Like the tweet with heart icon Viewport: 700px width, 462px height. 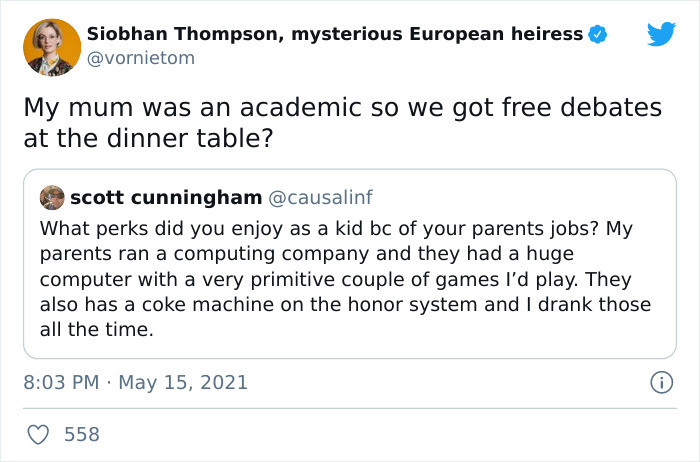click(x=38, y=434)
